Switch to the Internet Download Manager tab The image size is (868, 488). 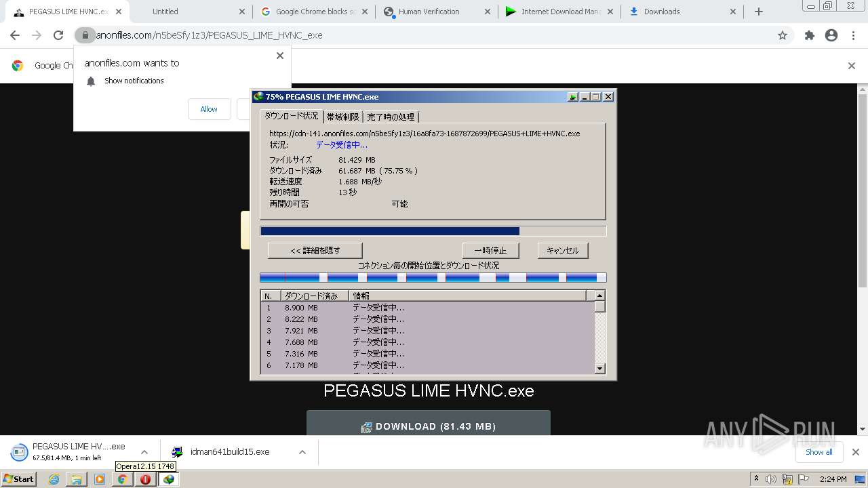(x=559, y=12)
